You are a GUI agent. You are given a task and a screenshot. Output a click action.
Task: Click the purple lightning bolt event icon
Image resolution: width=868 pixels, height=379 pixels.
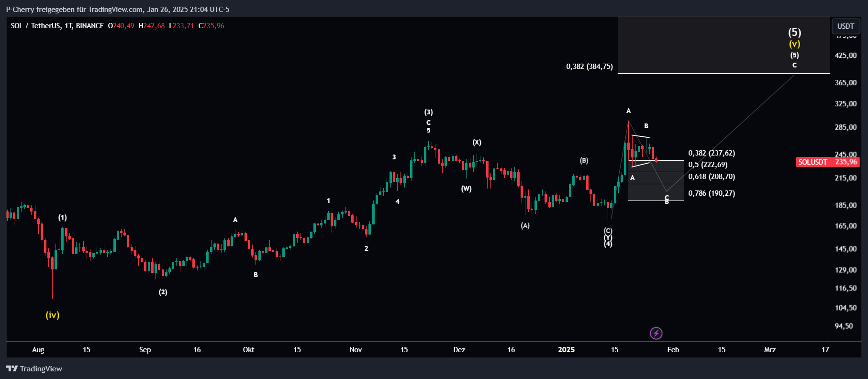[x=656, y=333]
